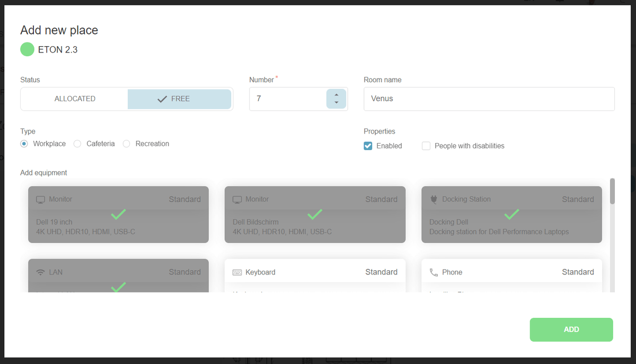Click the monitor icon on Dell Bildschirm card
636x364 pixels.
pyautogui.click(x=237, y=200)
